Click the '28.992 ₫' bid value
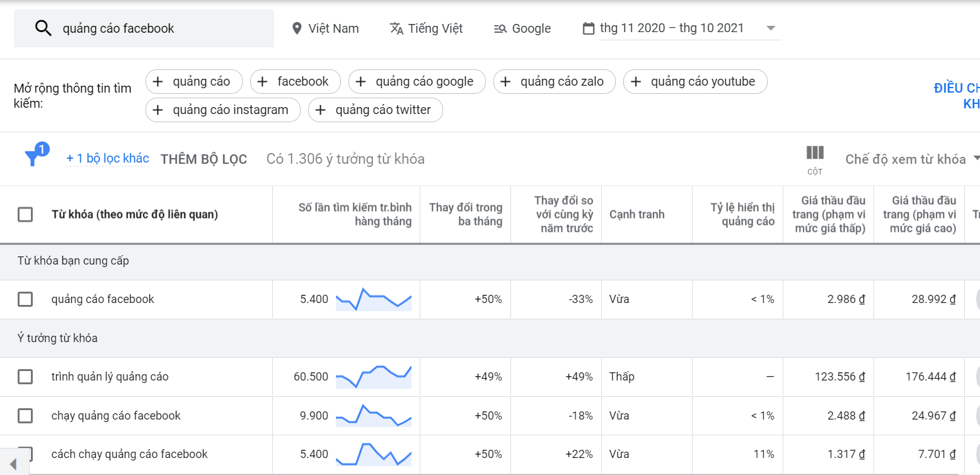Image resolution: width=980 pixels, height=475 pixels. point(933,299)
